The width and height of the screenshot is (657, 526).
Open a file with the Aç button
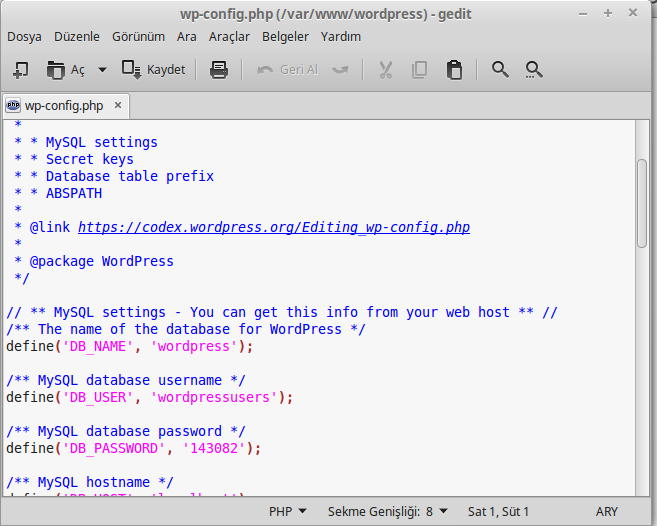point(65,70)
